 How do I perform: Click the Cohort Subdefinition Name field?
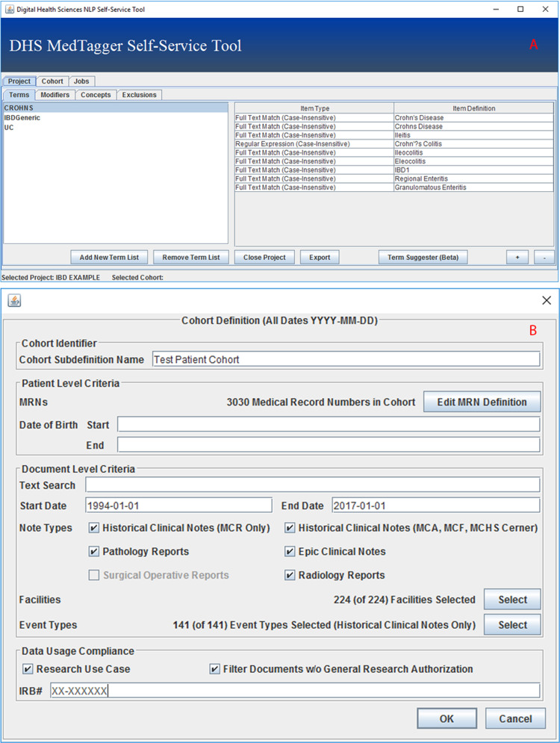click(x=345, y=359)
